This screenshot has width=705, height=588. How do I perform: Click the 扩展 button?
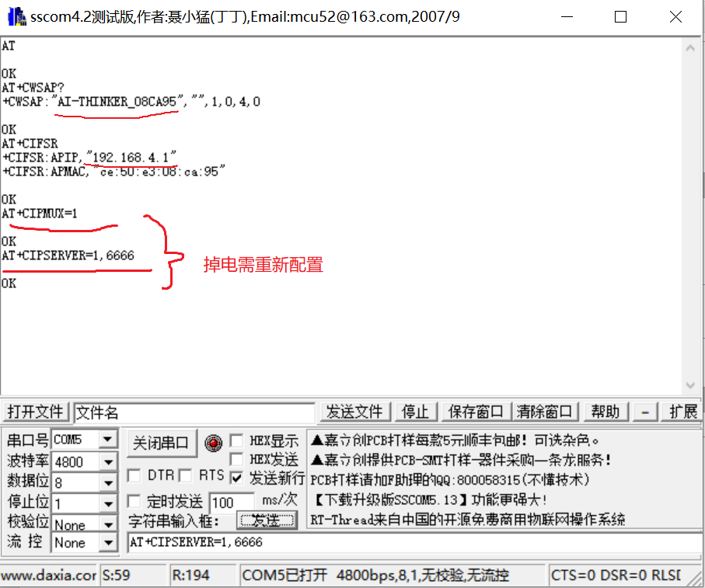pos(682,412)
